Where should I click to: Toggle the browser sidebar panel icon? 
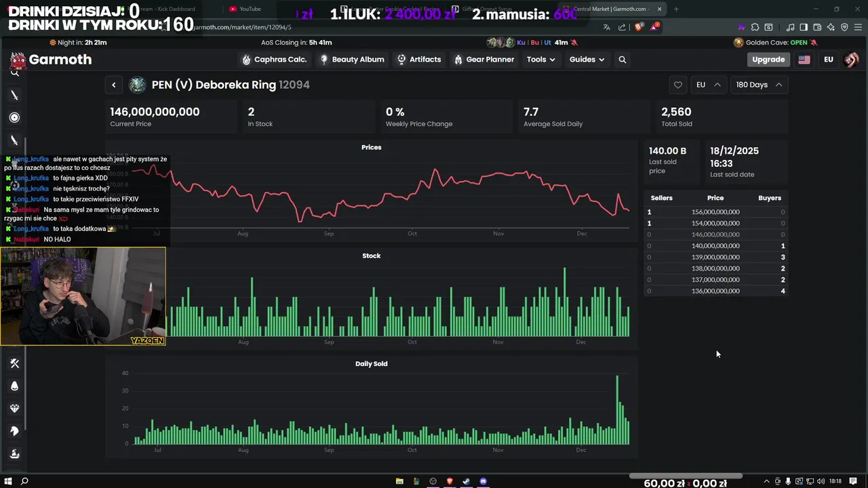(804, 27)
